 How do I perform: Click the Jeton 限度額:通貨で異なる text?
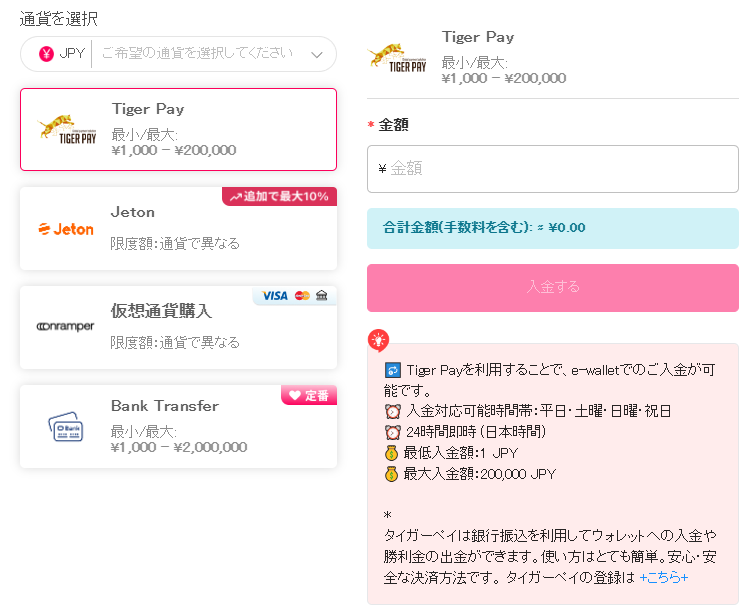click(175, 243)
